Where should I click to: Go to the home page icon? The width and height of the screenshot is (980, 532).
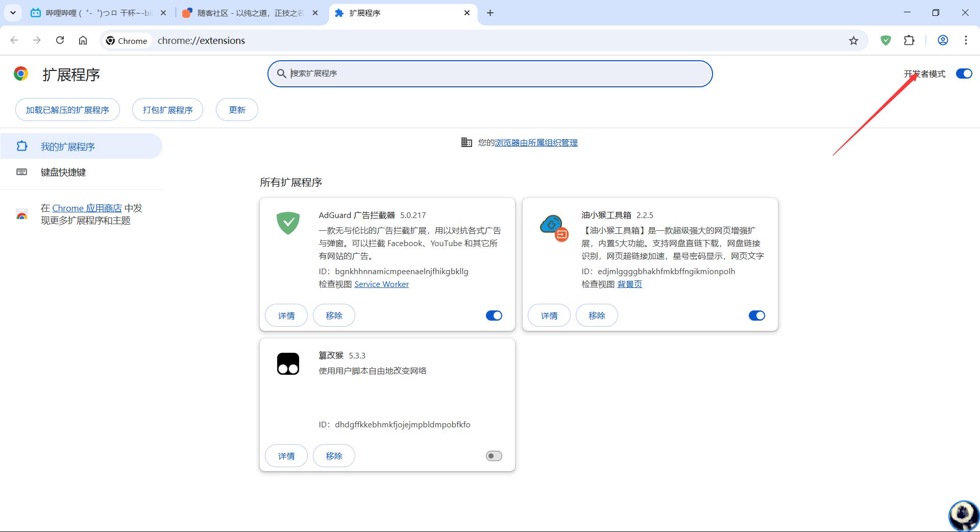[x=83, y=40]
